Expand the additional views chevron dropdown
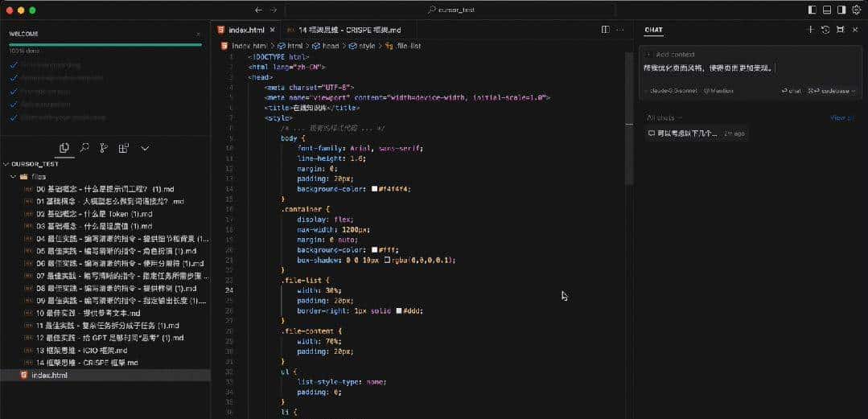 click(145, 148)
